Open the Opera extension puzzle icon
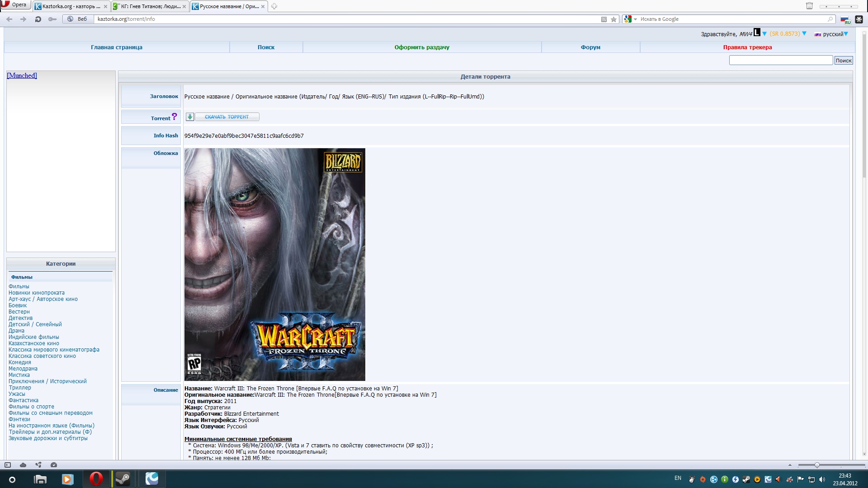This screenshot has width=868, height=488. 859,19
